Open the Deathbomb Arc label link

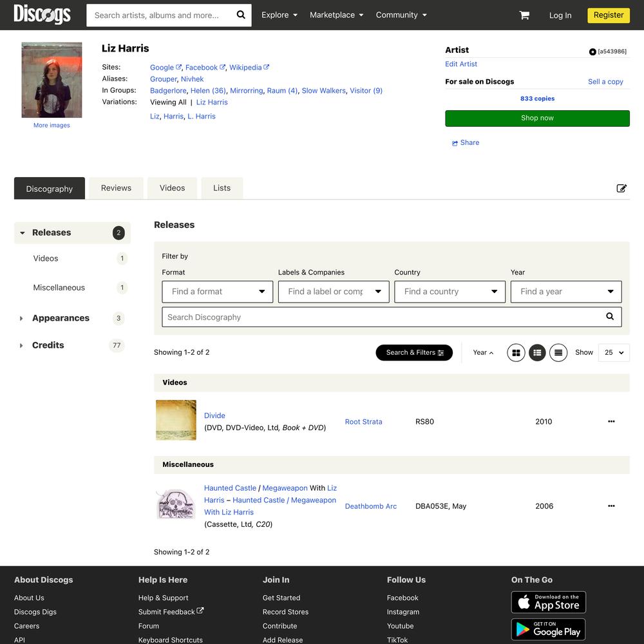371,506
